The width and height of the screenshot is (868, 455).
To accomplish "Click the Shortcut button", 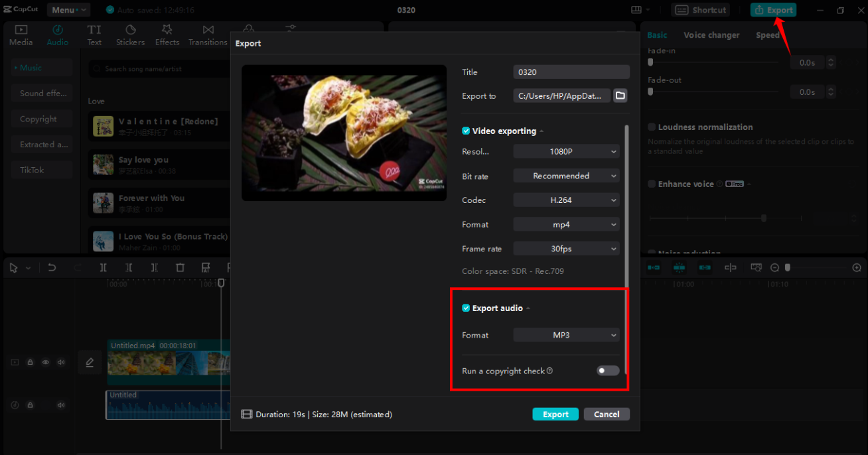I will pos(701,10).
